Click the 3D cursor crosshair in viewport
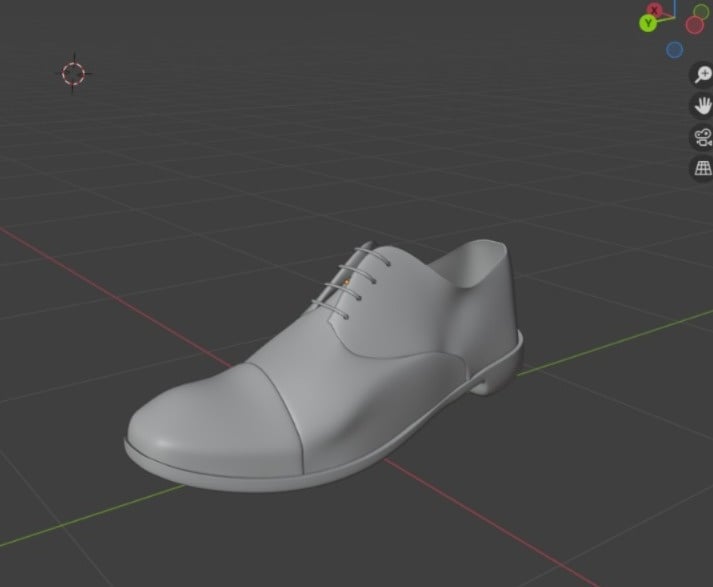This screenshot has width=713, height=587. pos(74,74)
